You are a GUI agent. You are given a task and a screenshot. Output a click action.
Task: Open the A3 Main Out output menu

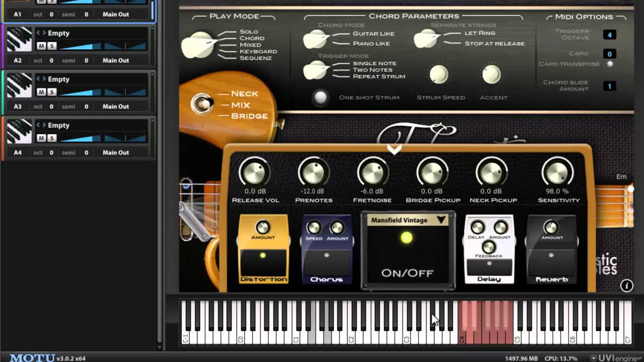pos(116,107)
